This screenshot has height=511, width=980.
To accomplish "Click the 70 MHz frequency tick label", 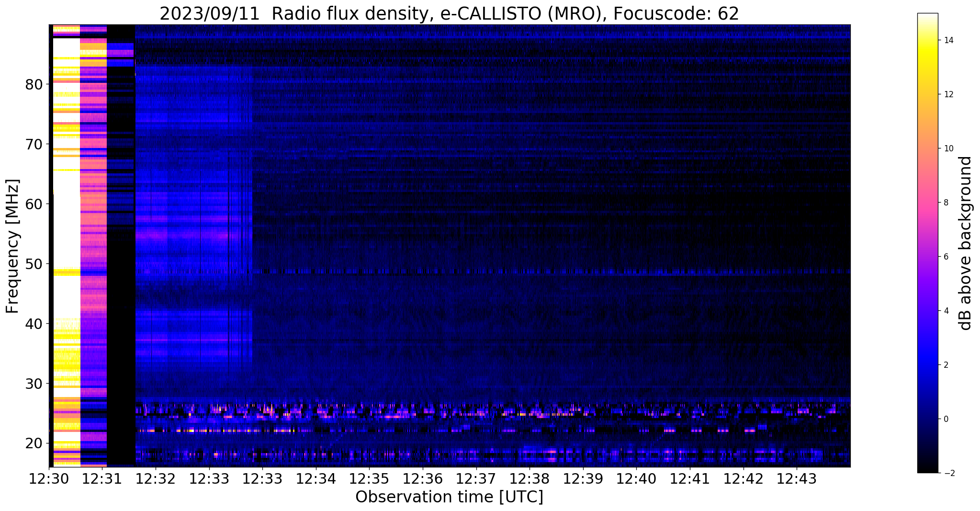I will [34, 144].
